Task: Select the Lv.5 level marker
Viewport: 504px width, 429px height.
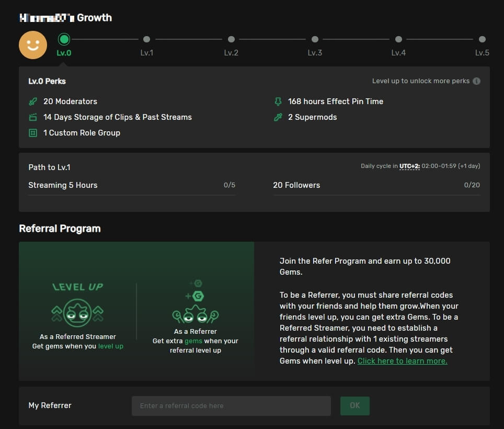Action: (x=482, y=39)
